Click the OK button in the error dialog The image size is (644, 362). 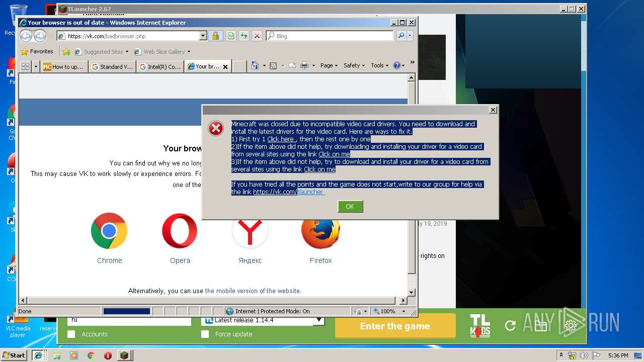tap(350, 206)
